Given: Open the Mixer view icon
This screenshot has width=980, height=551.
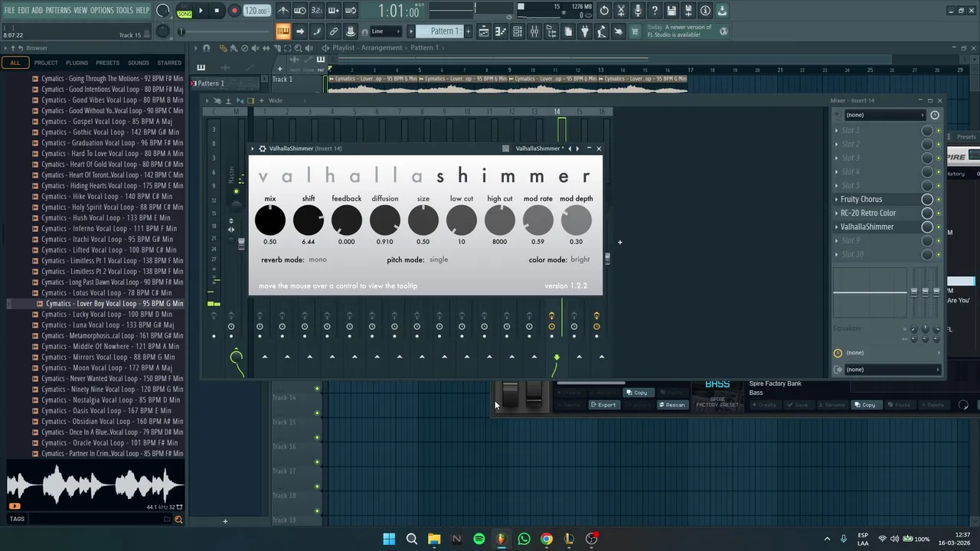Looking at the screenshot, I should coord(534,31).
